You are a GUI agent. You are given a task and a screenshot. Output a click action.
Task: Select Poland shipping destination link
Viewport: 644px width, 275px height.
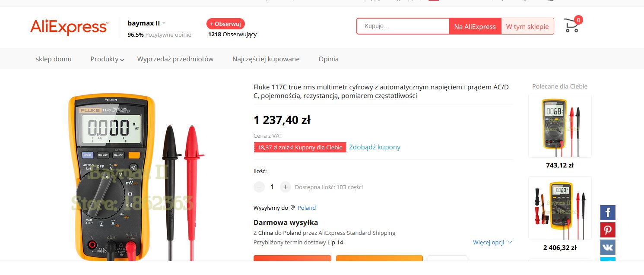[307, 208]
